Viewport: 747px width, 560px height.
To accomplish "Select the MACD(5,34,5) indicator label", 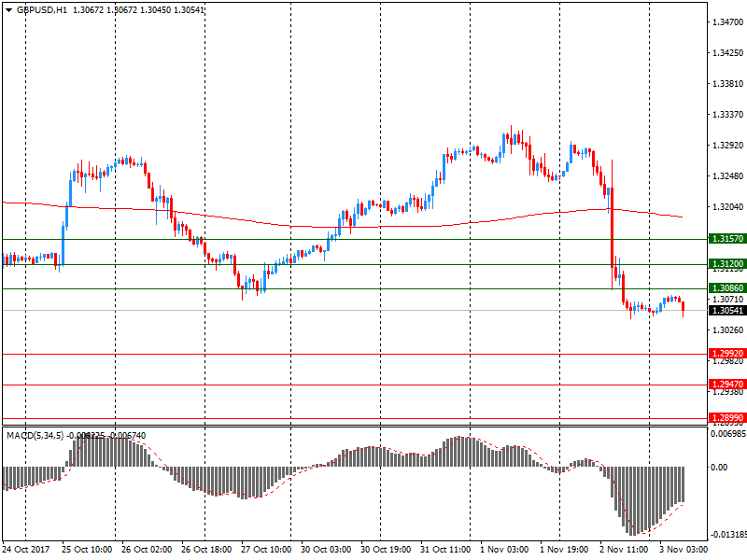I will tap(35, 436).
